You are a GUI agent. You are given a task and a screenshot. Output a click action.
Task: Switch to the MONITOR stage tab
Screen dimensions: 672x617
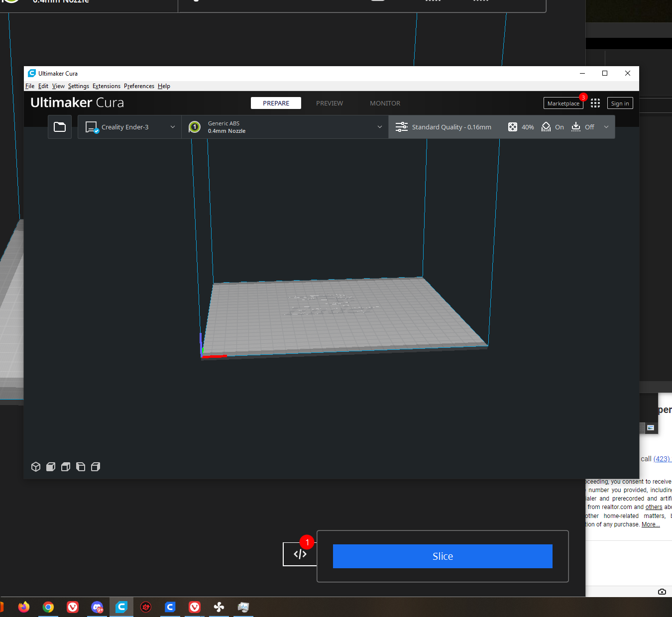tap(385, 103)
